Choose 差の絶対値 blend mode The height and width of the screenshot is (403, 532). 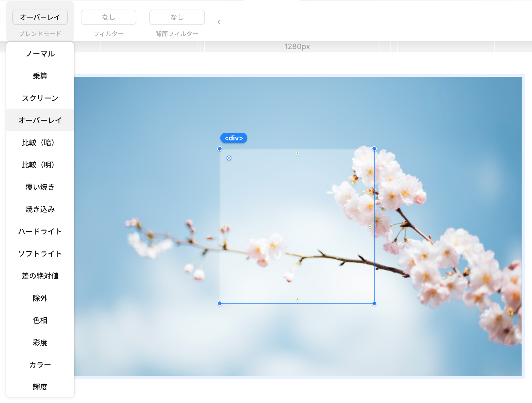point(40,276)
